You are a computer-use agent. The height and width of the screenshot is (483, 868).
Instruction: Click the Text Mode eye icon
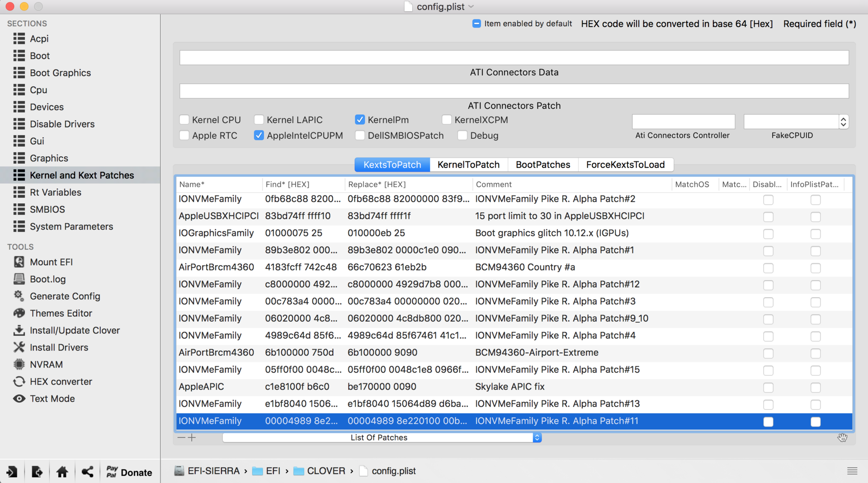click(x=19, y=399)
